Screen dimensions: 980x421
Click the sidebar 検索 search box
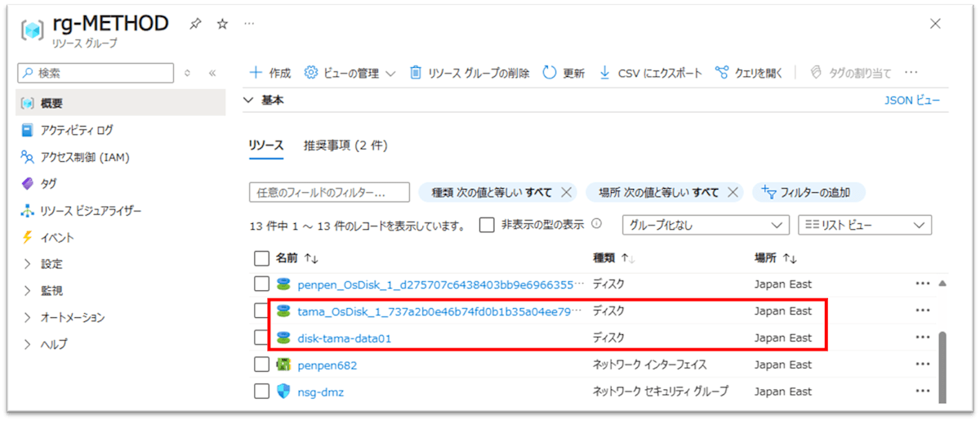(96, 73)
